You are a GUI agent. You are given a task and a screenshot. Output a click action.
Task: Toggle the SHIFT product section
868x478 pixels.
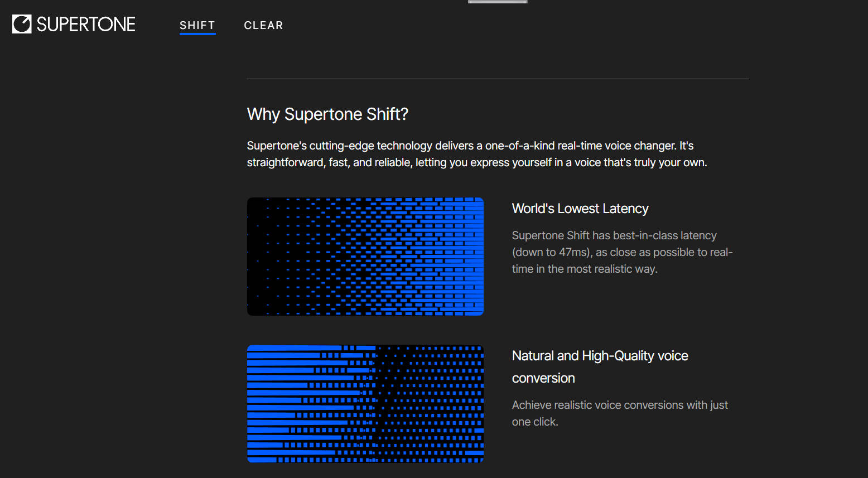(197, 25)
